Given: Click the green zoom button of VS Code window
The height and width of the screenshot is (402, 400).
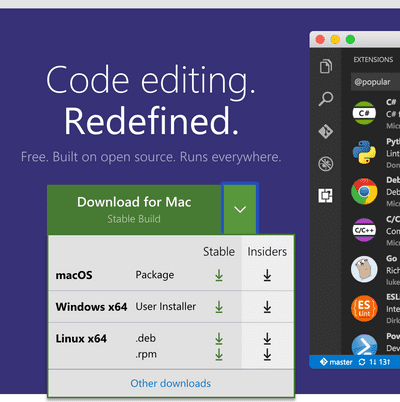Looking at the screenshot, I should click(x=350, y=39).
